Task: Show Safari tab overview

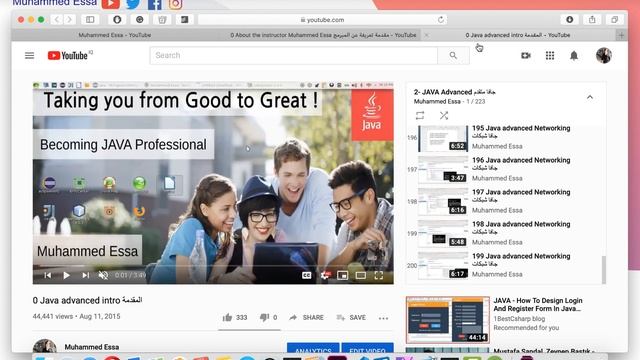Action: click(x=614, y=20)
